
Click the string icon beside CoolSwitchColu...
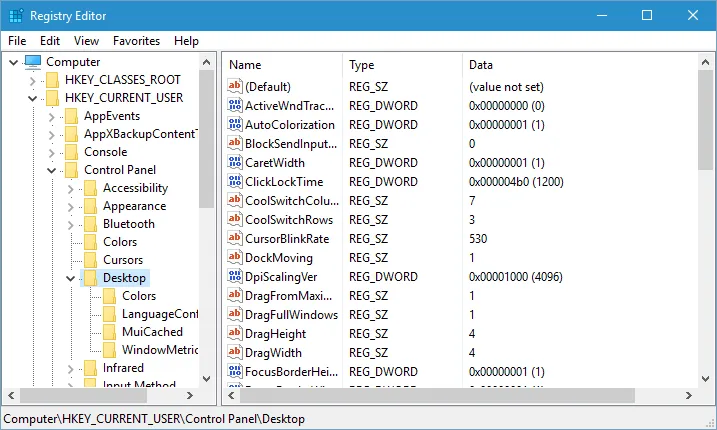[235, 200]
